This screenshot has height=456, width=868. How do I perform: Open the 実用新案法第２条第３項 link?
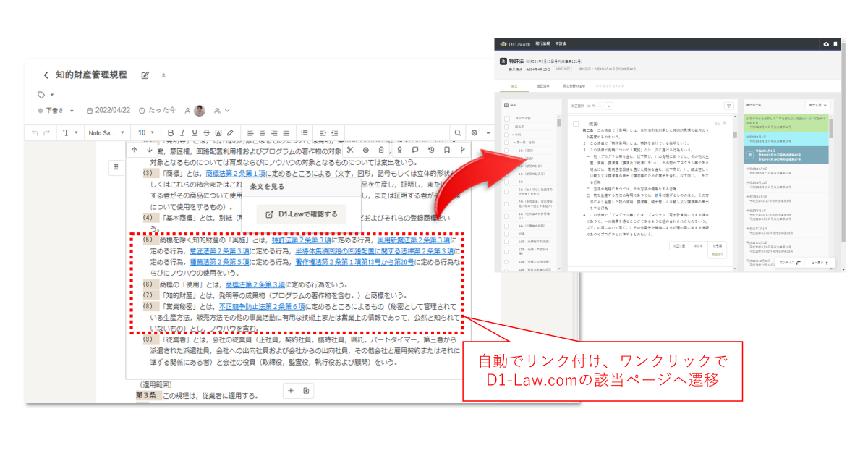pyautogui.click(x=415, y=240)
